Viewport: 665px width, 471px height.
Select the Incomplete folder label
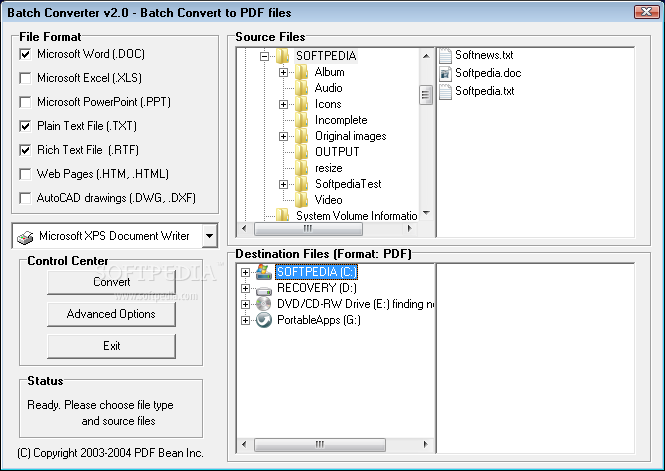tap(341, 120)
